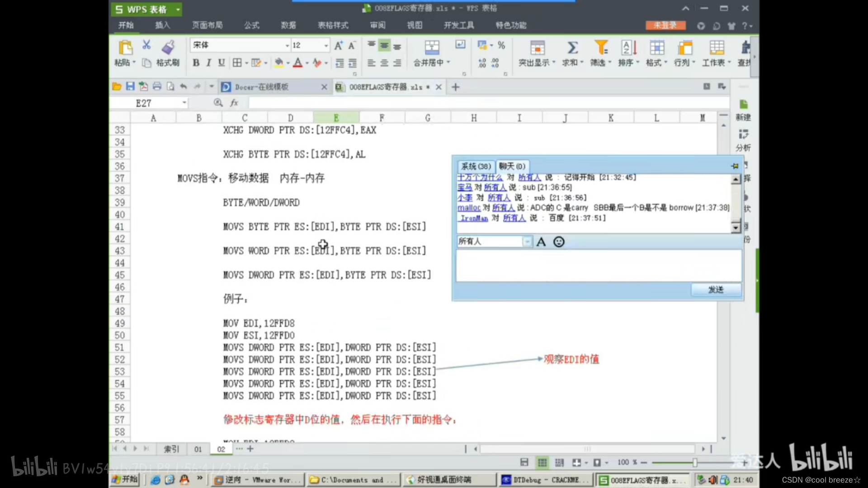Increase font size with larger A
The width and height of the screenshot is (868, 488).
(339, 45)
